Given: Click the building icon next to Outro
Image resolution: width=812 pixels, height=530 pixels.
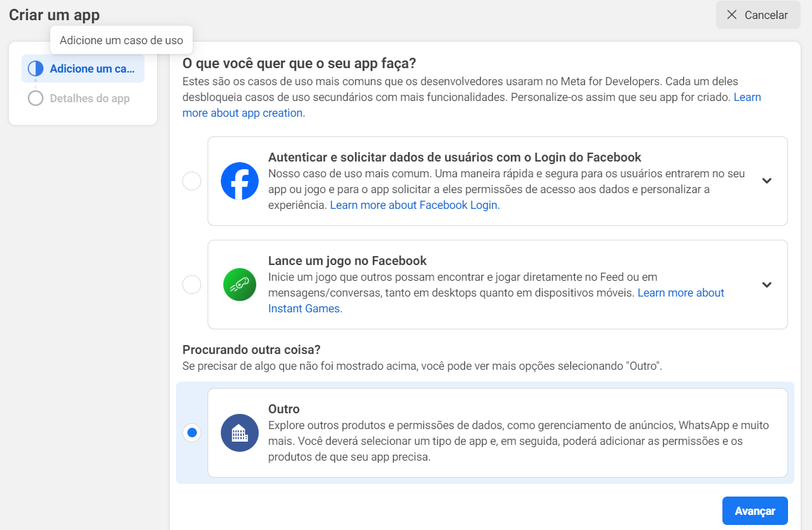Looking at the screenshot, I should point(240,433).
